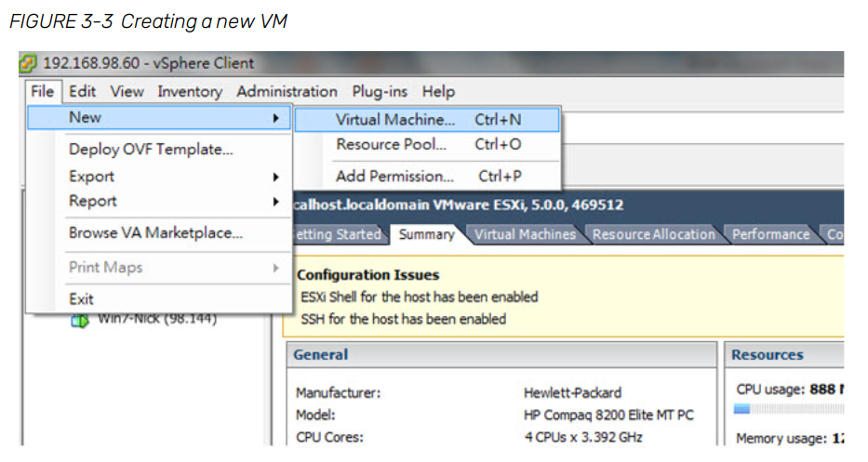The height and width of the screenshot is (462, 868).
Task: Click the SSH enabled message
Action: pos(403,319)
